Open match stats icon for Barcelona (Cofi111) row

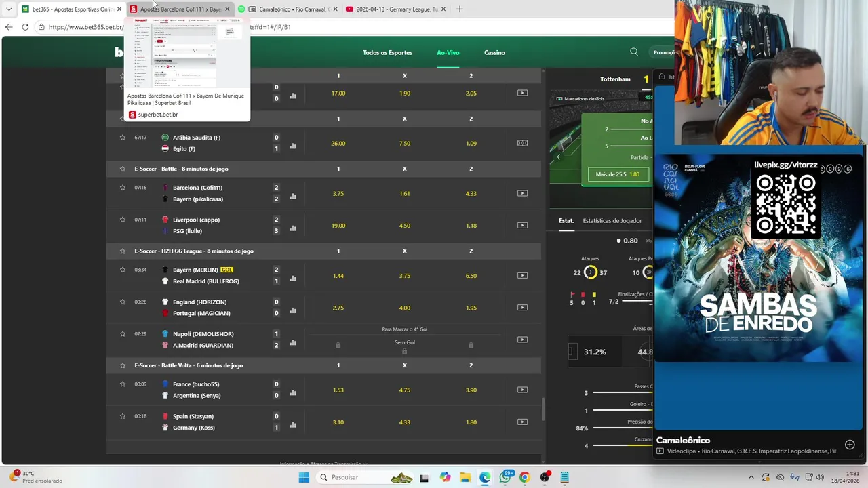pos(293,196)
